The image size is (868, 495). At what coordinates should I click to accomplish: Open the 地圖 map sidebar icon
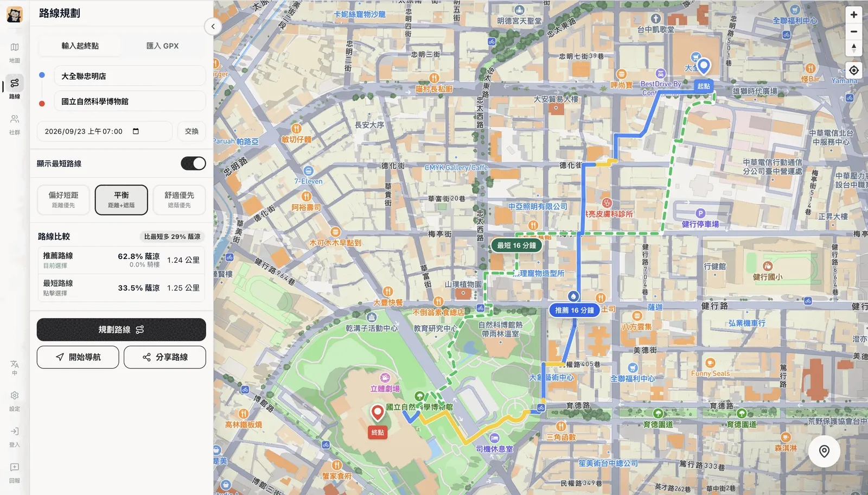pos(15,53)
